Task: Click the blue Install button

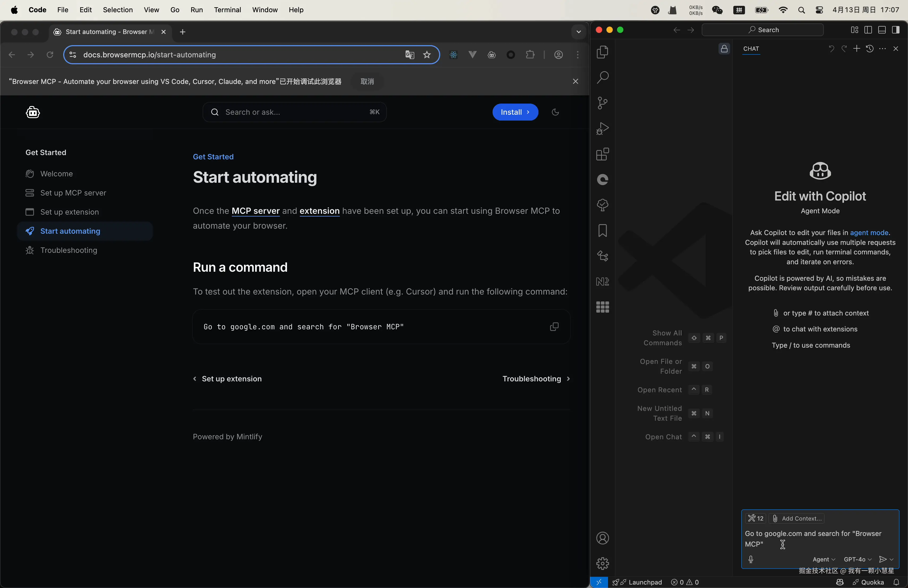Action: tap(515, 112)
